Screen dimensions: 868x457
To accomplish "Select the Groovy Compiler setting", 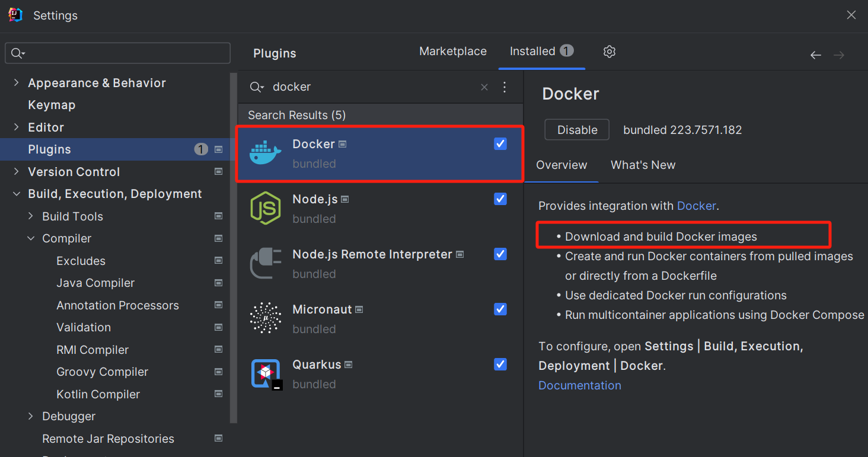I will point(103,372).
